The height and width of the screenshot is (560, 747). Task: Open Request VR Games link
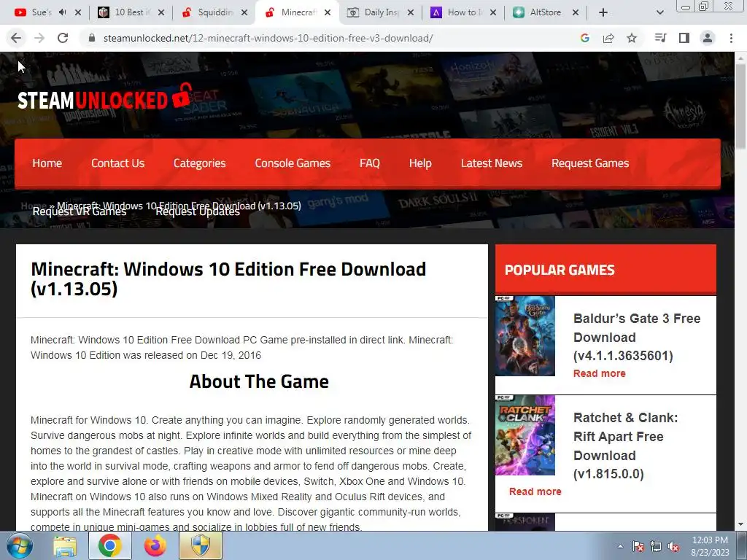pyautogui.click(x=80, y=212)
